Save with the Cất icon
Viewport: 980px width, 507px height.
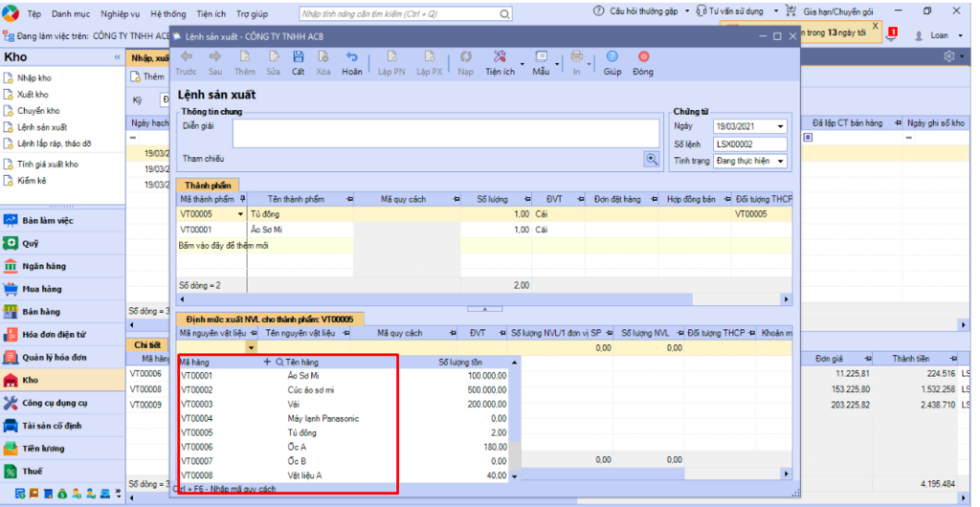299,56
